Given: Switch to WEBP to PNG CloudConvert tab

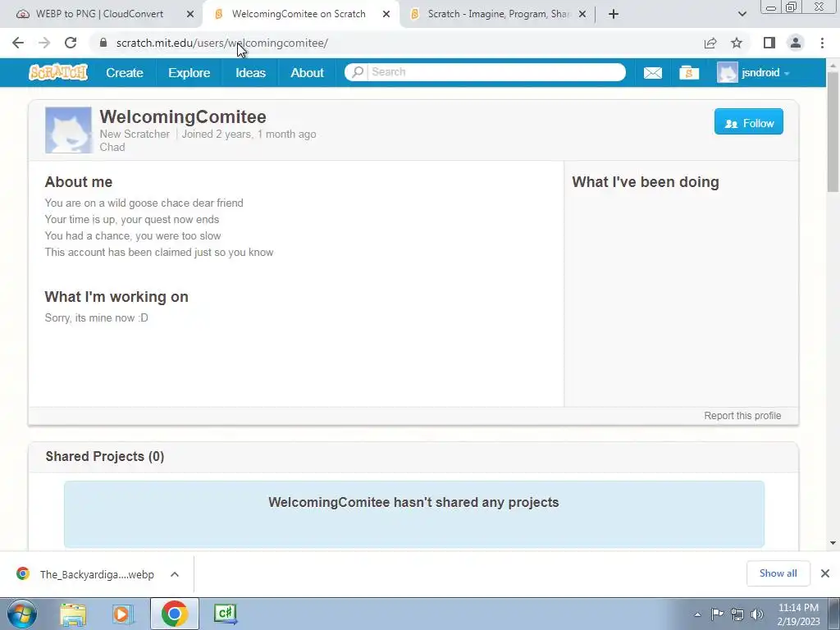Looking at the screenshot, I should pyautogui.click(x=101, y=14).
